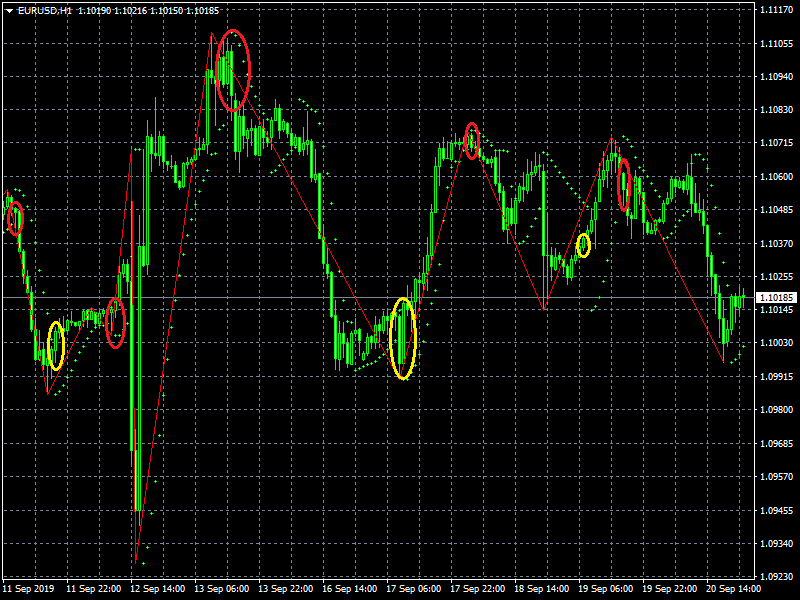
Task: Click the 19 Sep 22:00 time label
Action: pos(669,589)
